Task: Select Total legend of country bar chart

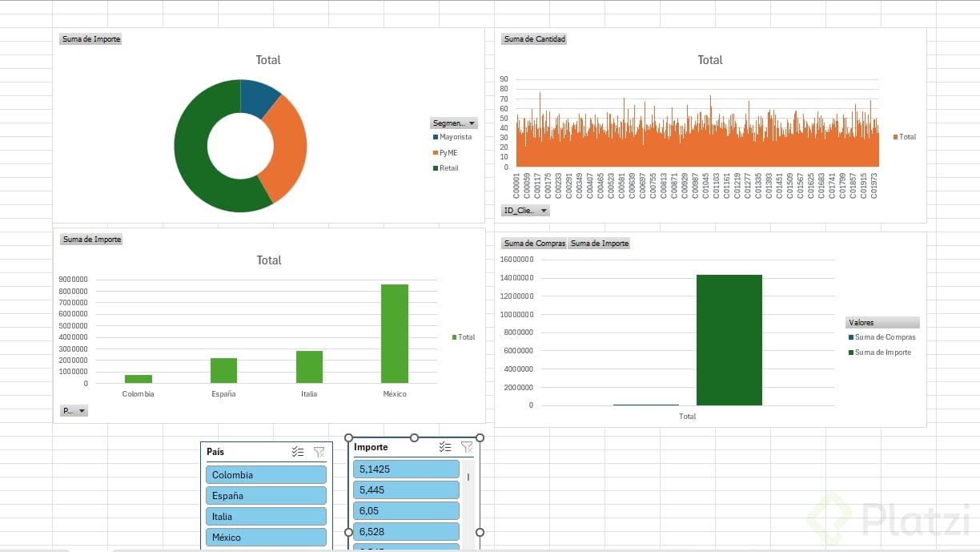Action: [463, 337]
